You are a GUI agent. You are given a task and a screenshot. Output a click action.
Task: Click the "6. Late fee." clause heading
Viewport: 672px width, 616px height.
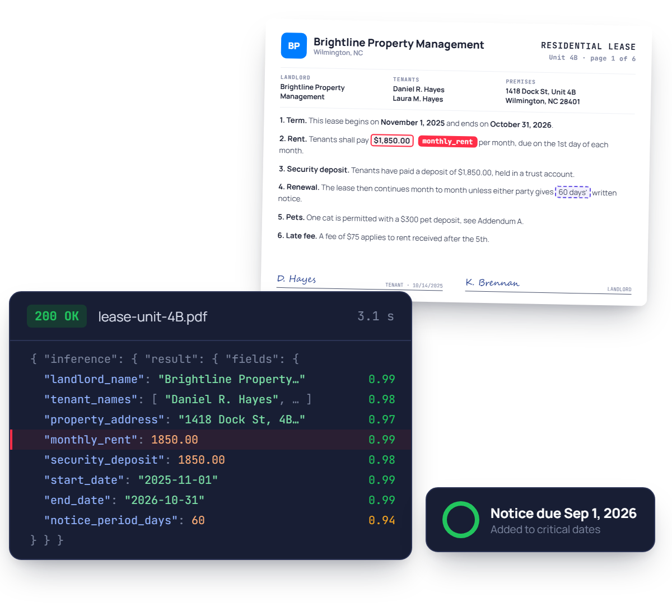click(297, 236)
